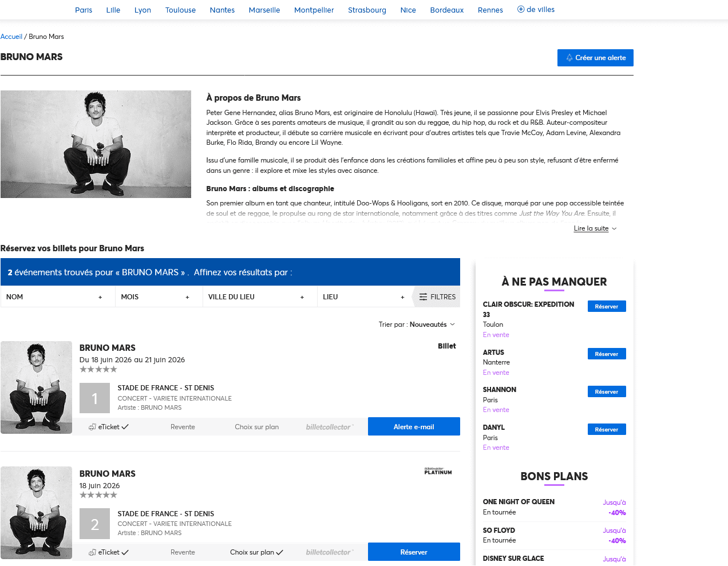Click the Ticketmaster Platinum logo
This screenshot has width=728, height=566.
tap(437, 471)
